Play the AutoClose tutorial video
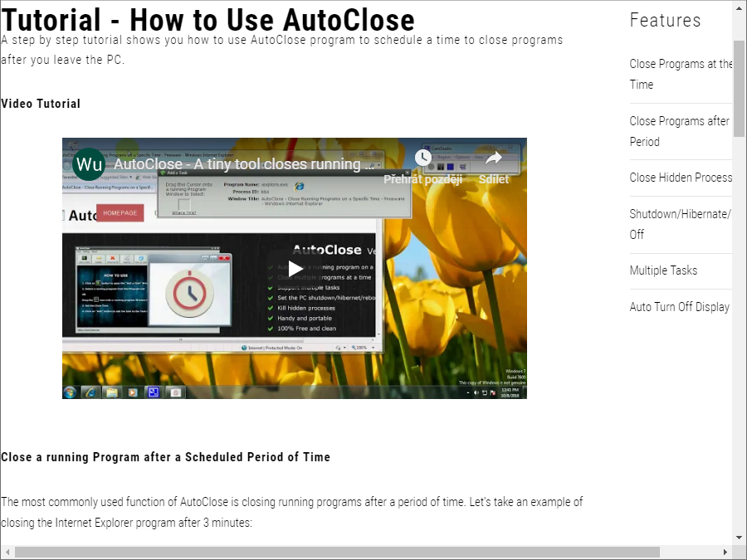The width and height of the screenshot is (747, 560). (295, 268)
